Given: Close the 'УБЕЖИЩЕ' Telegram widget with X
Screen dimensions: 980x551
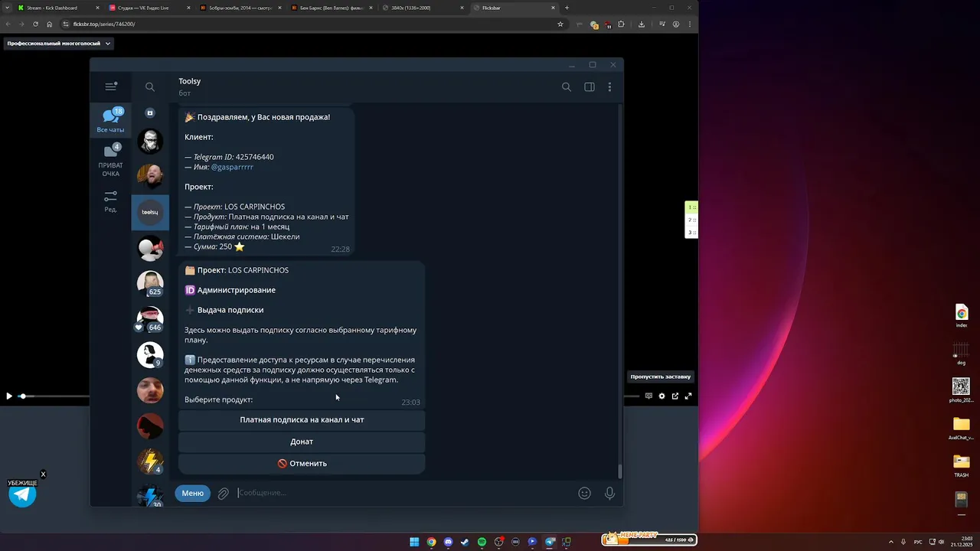Looking at the screenshot, I should click(x=43, y=474).
